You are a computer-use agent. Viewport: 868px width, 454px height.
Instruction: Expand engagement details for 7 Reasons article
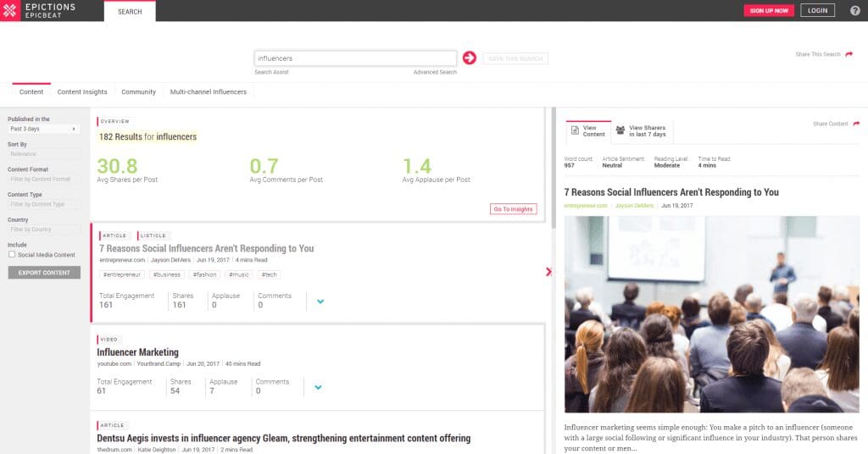[320, 302]
